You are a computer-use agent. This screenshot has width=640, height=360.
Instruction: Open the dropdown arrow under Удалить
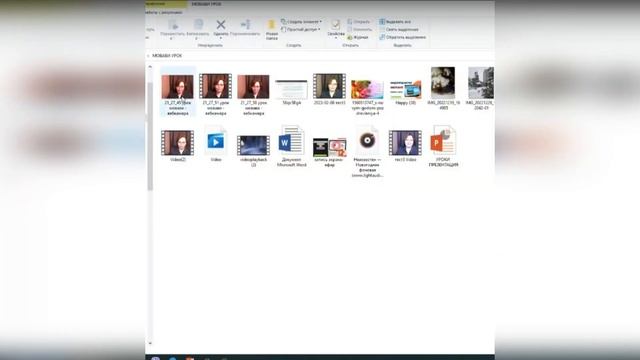coord(221,38)
